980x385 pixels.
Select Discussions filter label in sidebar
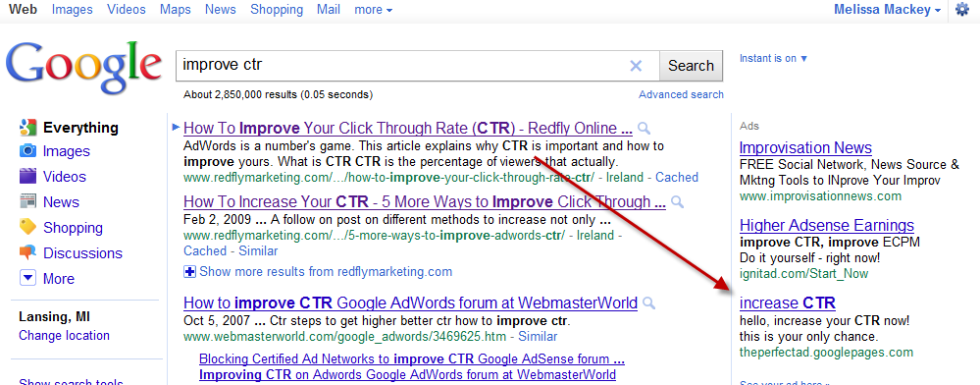[x=82, y=253]
